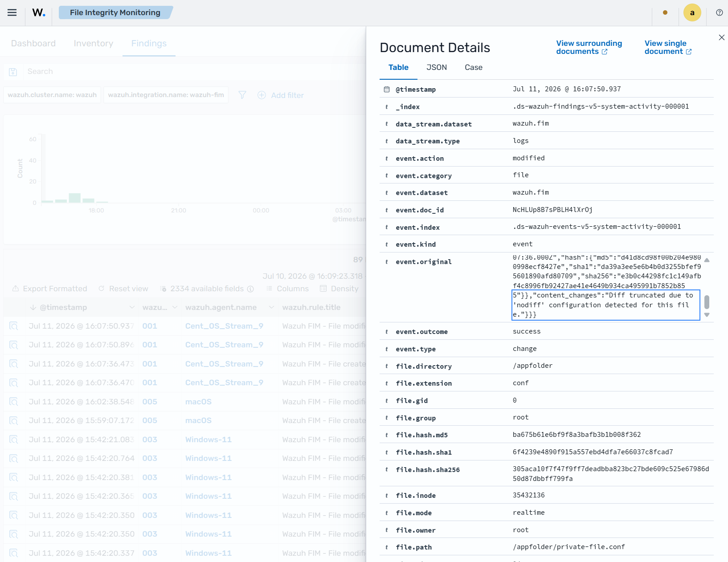This screenshot has height=562, width=728.
Task: Click wazuh.cluster.name: wazuh filter pill
Action: [x=52, y=95]
